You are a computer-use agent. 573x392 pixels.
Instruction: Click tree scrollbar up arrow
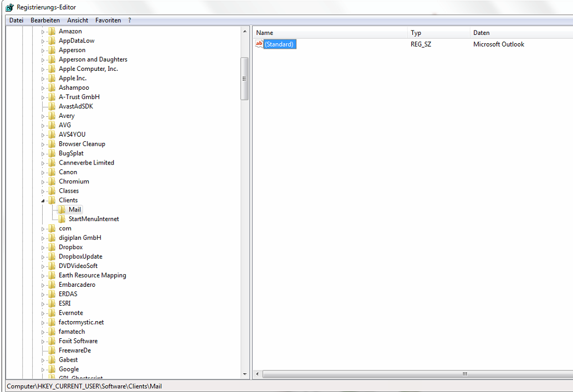pyautogui.click(x=244, y=32)
